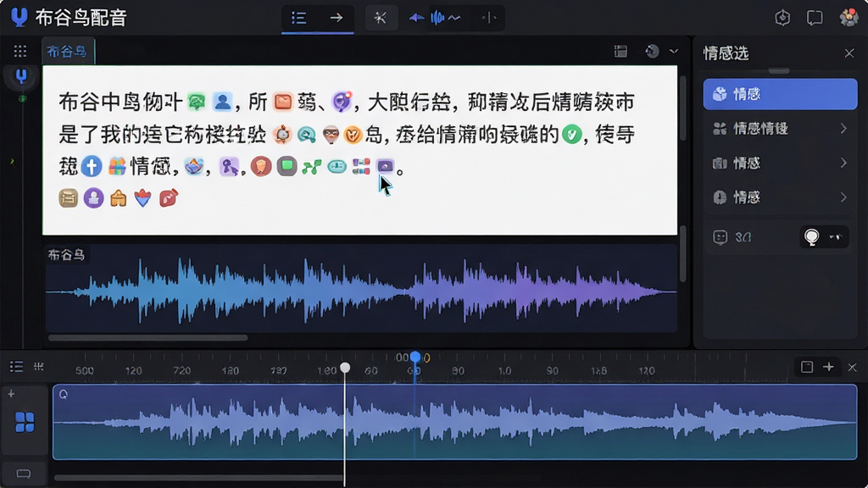Expand the chevron on the clock-icon 情感 row
The image size is (868, 488).
[843, 197]
